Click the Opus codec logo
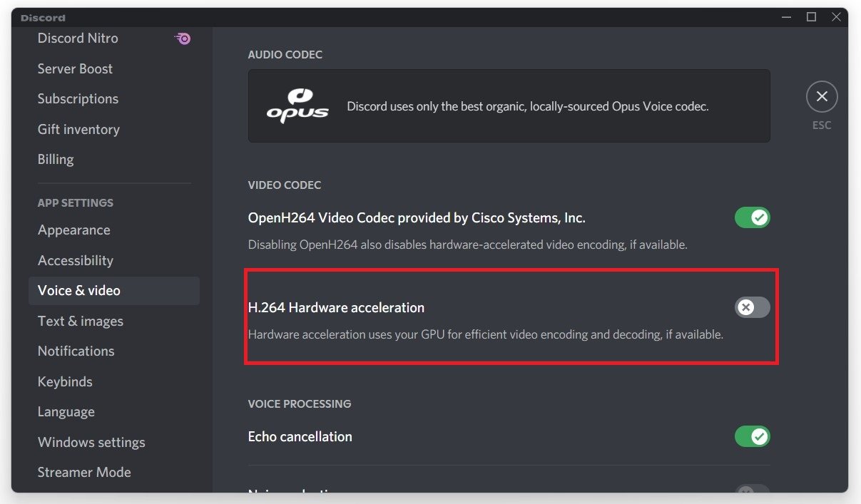The height and width of the screenshot is (504, 861). click(297, 106)
